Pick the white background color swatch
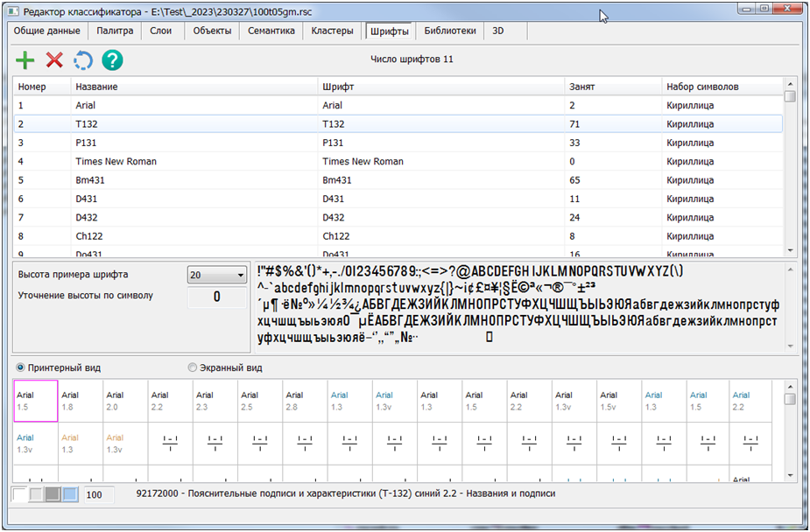Image resolution: width=810 pixels, height=532 pixels. 20,495
